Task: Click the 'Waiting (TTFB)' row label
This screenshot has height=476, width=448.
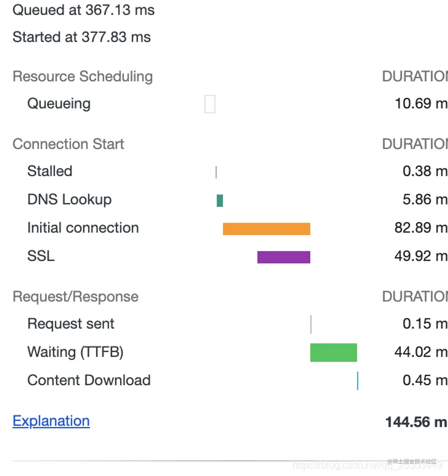Action: pos(75,352)
